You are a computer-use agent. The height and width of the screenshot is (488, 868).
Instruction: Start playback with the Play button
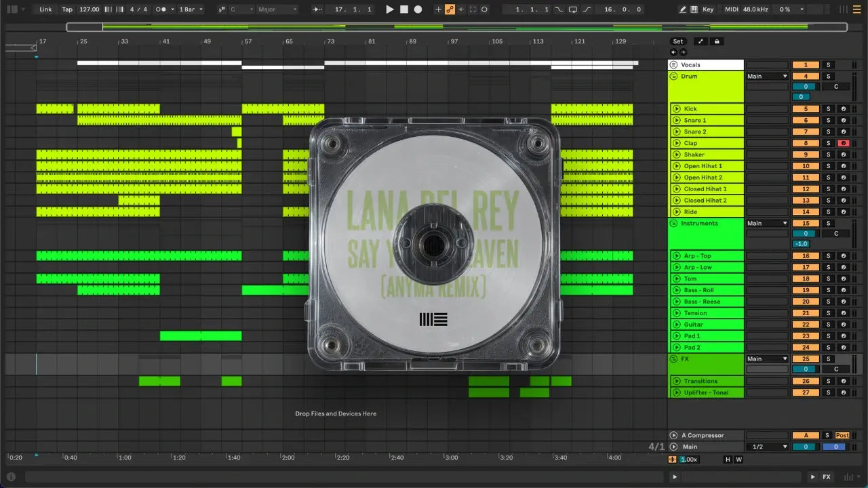(389, 9)
